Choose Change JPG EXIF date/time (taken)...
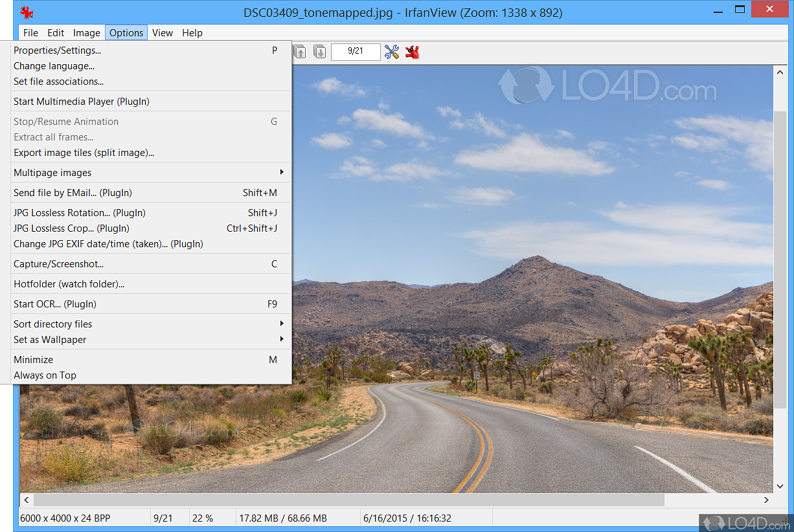 [x=151, y=244]
